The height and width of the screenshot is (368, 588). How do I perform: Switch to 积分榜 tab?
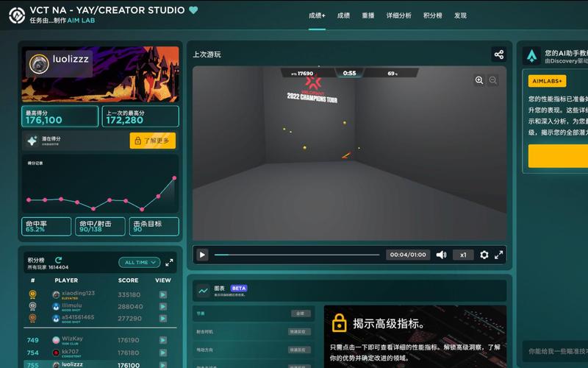pos(432,15)
